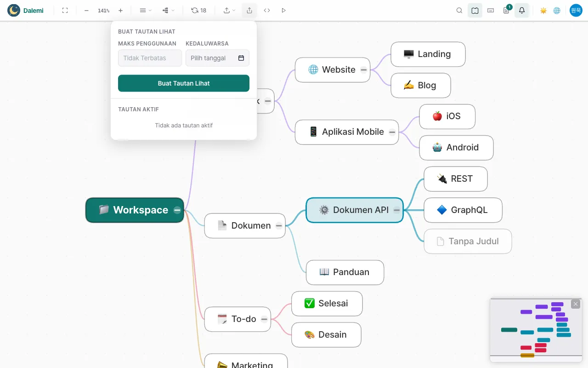The width and height of the screenshot is (588, 368).
Task: Collapse the Website node children
Action: tap(363, 70)
